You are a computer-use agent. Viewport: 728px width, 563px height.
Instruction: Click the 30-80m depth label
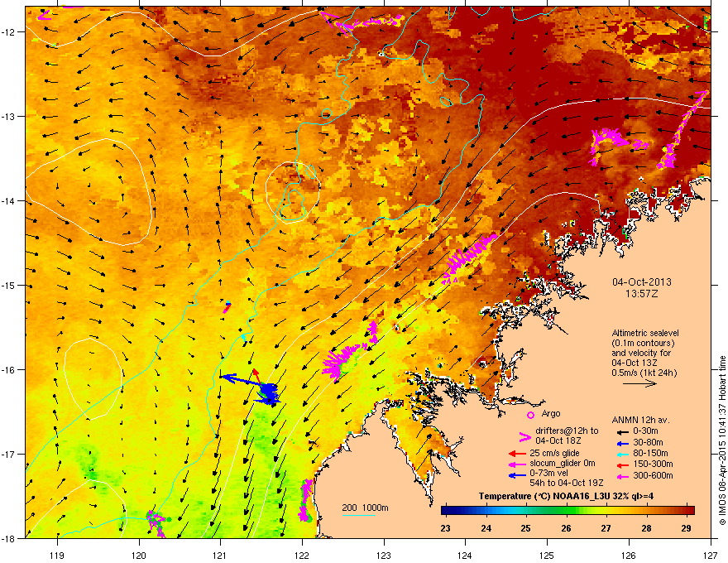point(648,442)
